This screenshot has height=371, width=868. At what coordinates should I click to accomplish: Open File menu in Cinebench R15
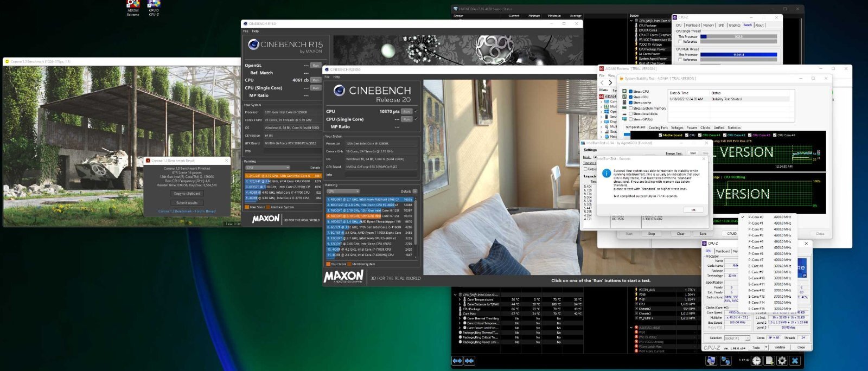coord(246,31)
